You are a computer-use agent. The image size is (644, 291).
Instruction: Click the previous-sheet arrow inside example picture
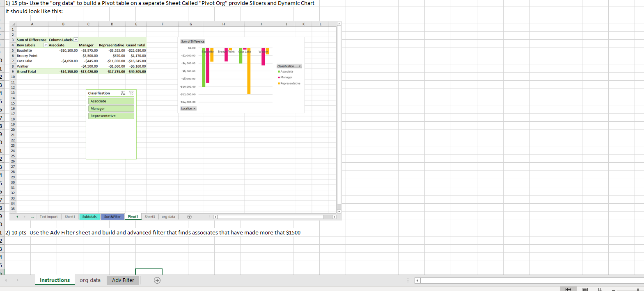(x=17, y=217)
